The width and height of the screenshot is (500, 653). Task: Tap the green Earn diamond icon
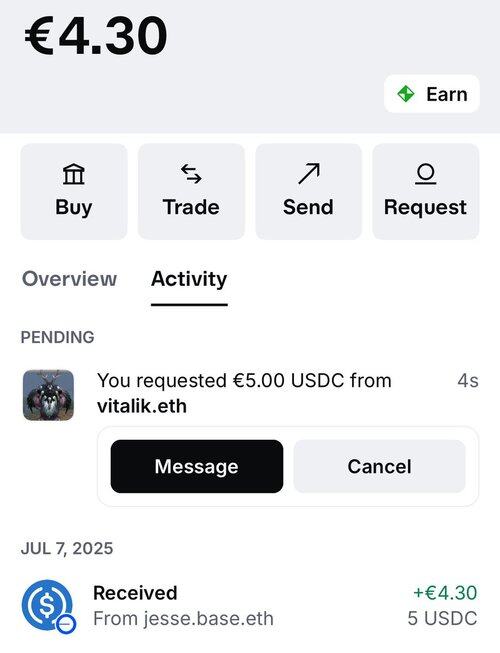tap(406, 94)
